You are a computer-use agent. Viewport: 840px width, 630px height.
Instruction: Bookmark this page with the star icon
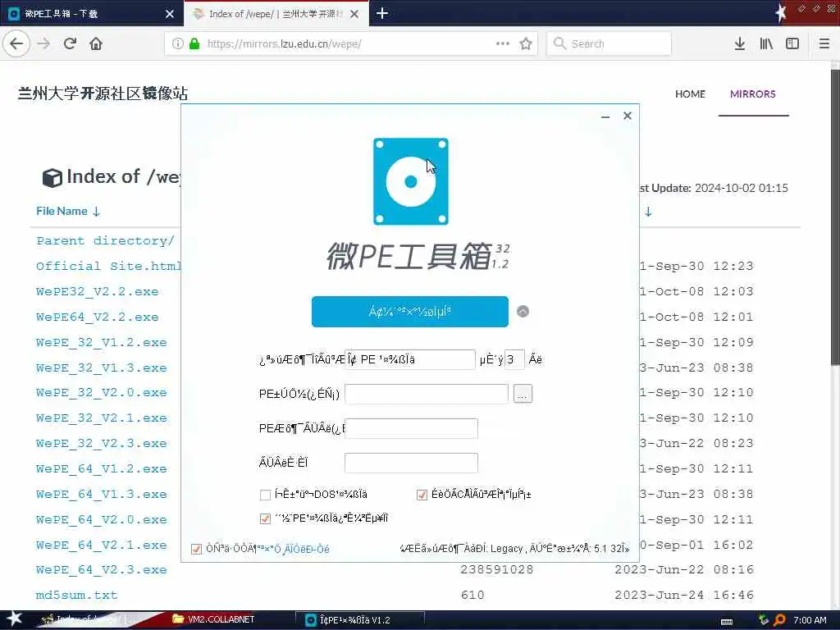(x=526, y=43)
